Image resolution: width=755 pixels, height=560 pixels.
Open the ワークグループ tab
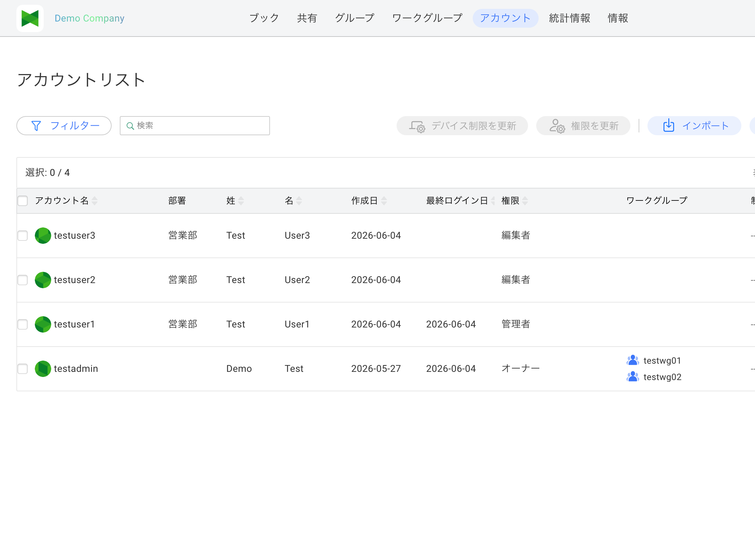click(427, 18)
